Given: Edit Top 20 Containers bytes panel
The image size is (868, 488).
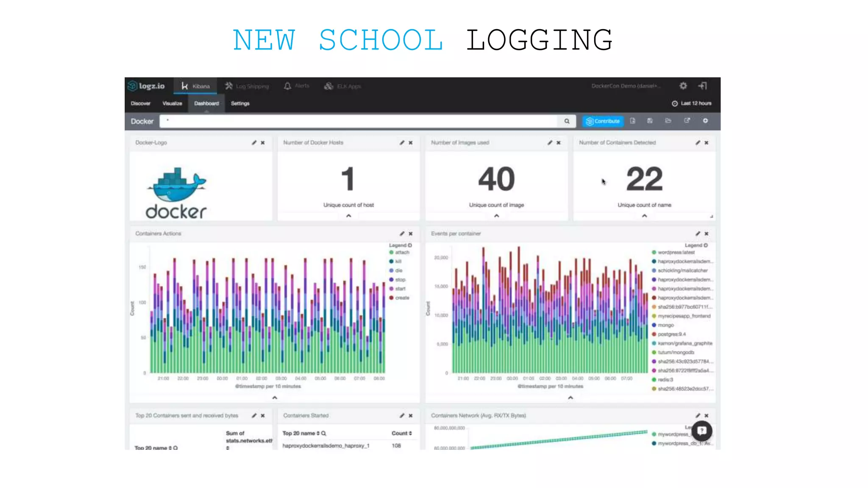Looking at the screenshot, I should [x=254, y=416].
